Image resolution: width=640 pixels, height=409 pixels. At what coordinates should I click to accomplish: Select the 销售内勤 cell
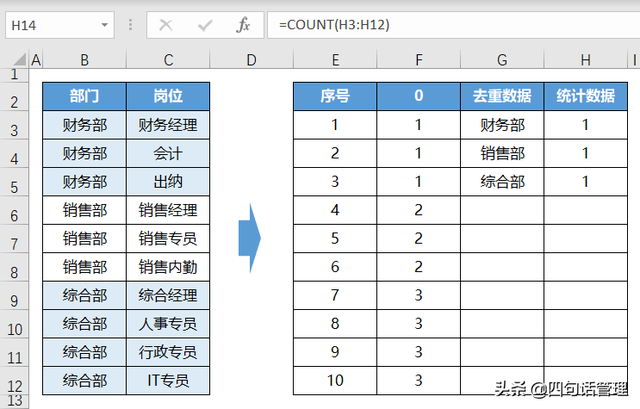[168, 267]
